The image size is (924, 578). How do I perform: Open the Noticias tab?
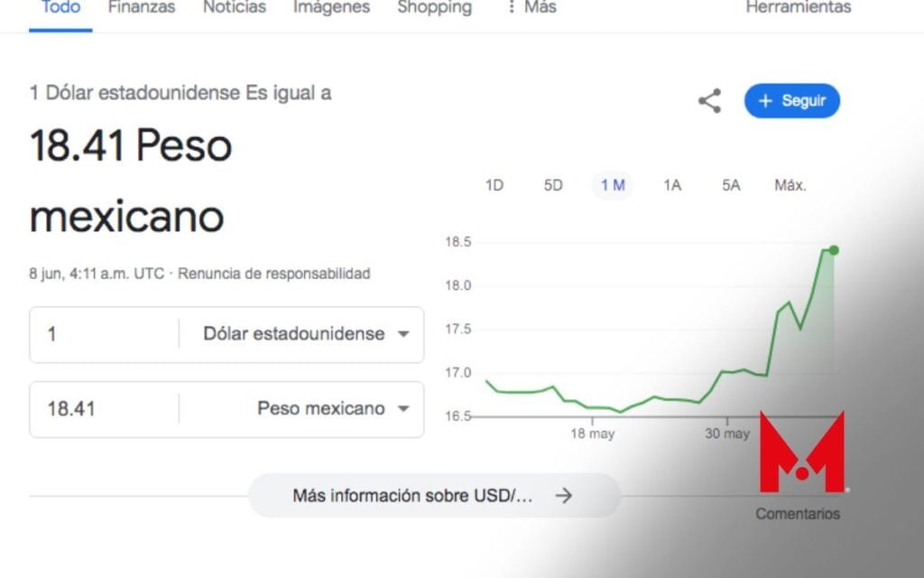coord(235,7)
